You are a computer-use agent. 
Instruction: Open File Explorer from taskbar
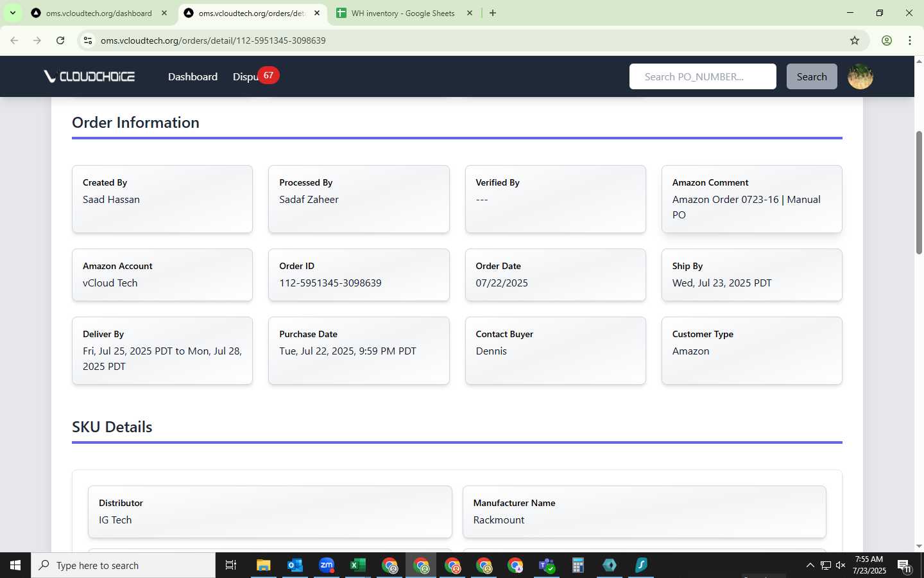pos(263,565)
